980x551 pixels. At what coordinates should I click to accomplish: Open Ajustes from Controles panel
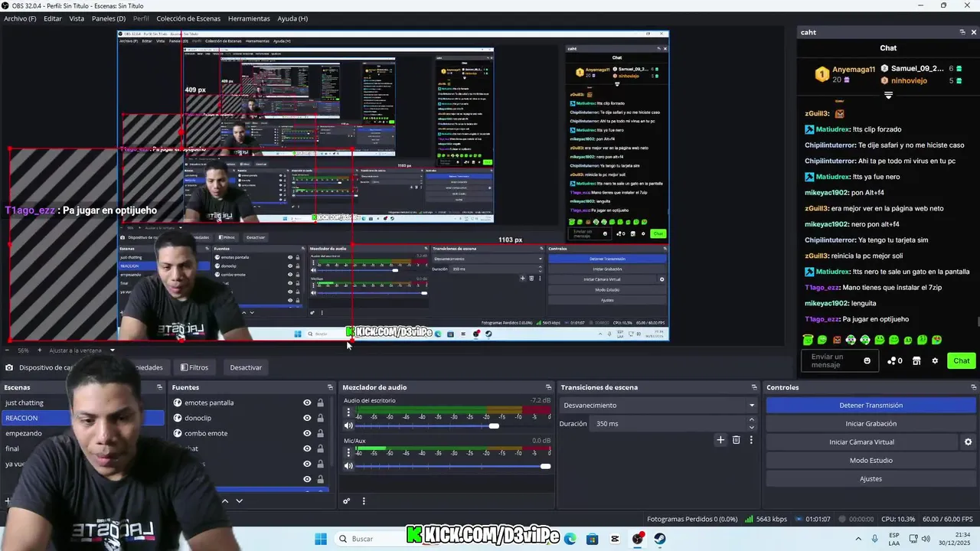871,479
